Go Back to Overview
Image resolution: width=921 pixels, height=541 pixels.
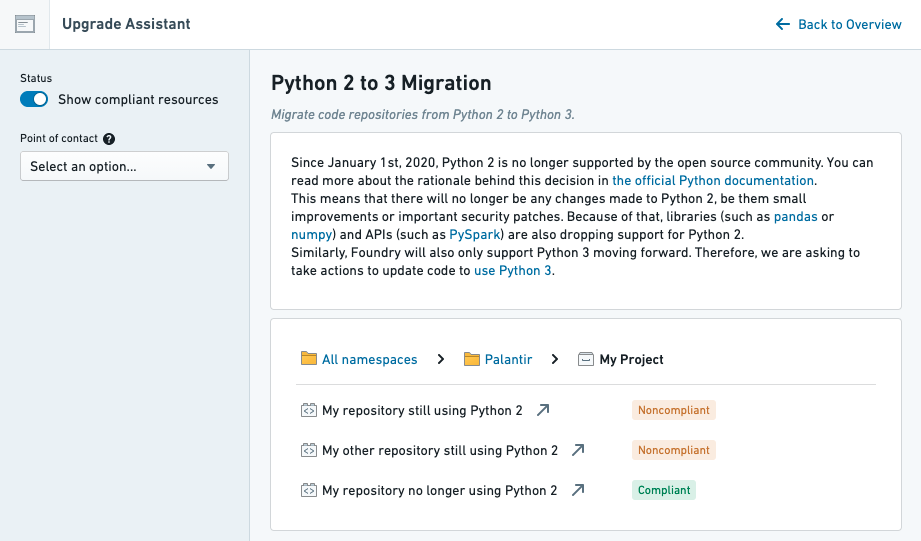pyautogui.click(x=838, y=24)
